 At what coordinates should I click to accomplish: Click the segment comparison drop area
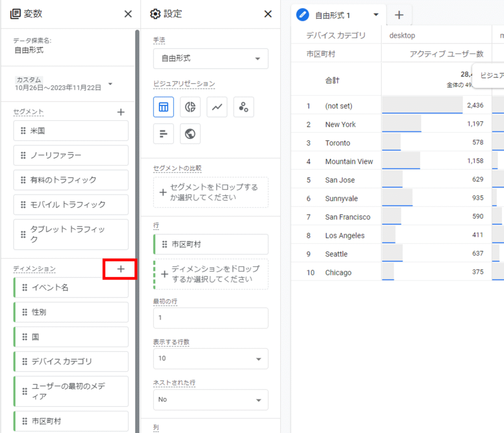[x=211, y=192]
